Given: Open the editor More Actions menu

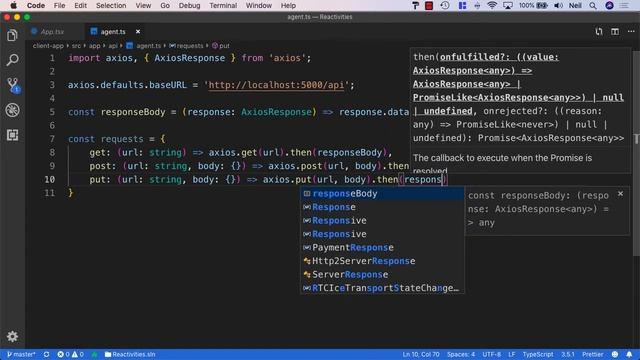Looking at the screenshot, I should 631,31.
